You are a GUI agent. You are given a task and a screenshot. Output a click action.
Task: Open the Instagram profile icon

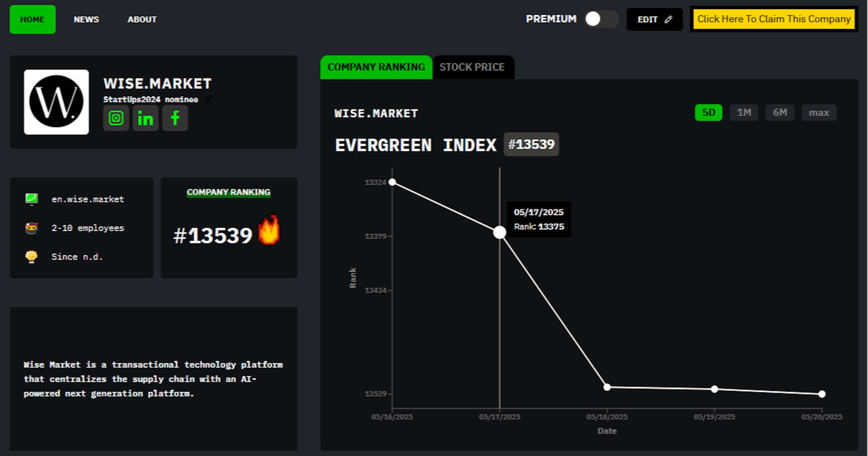(x=116, y=118)
